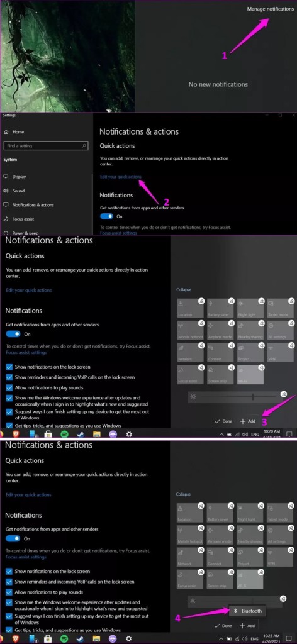The height and width of the screenshot is (644, 297).
Task: Click Add in 10:23 AM screenshot
Action: (x=248, y=626)
